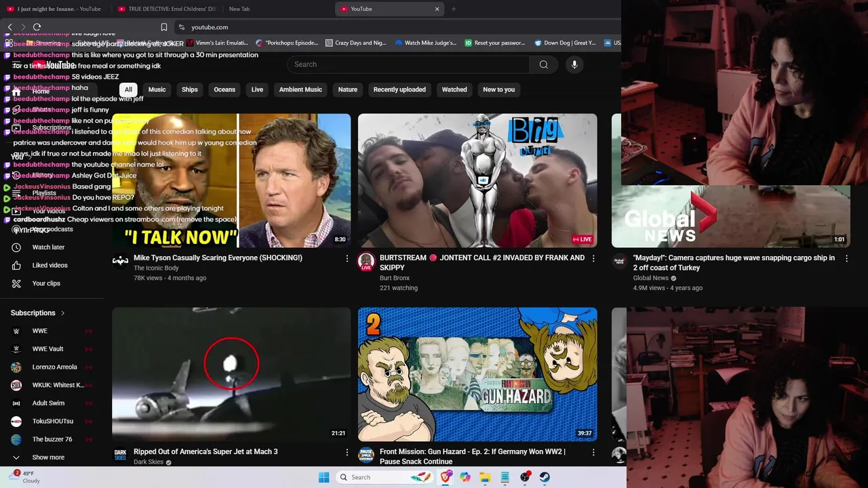
Task: Select the Music filter chip
Action: point(157,89)
